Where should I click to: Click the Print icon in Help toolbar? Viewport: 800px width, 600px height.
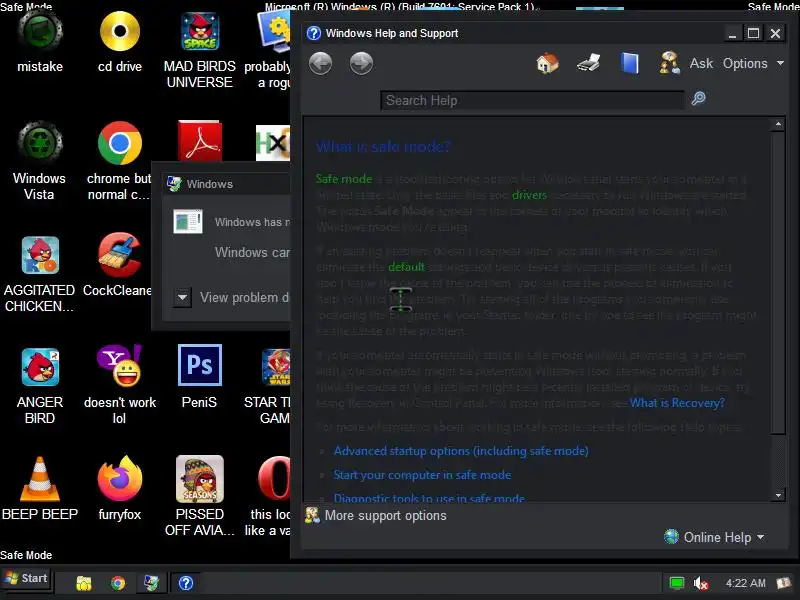coord(588,63)
